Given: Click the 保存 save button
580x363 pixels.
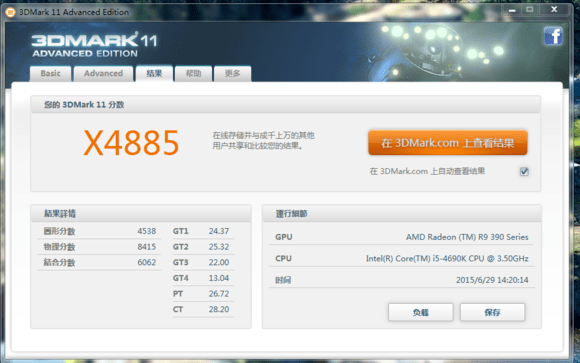Looking at the screenshot, I should point(492,313).
